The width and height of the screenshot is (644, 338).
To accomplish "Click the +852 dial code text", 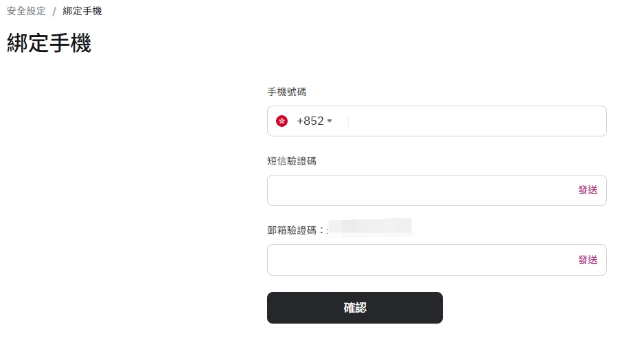I will (310, 121).
